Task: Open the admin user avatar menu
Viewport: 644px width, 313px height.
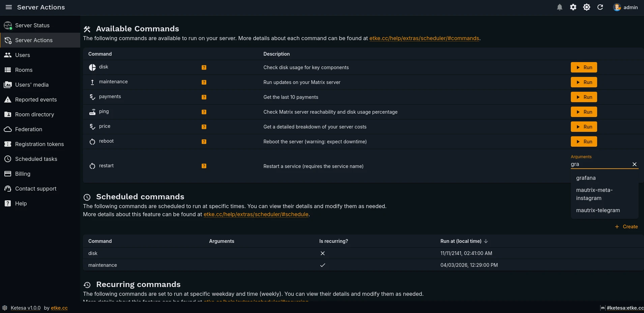Action: [x=625, y=7]
